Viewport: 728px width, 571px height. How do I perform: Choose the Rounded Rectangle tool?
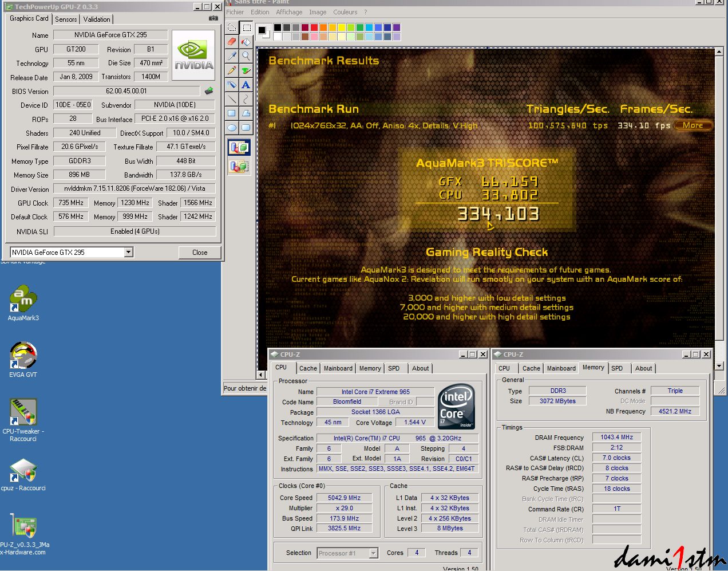pos(246,128)
